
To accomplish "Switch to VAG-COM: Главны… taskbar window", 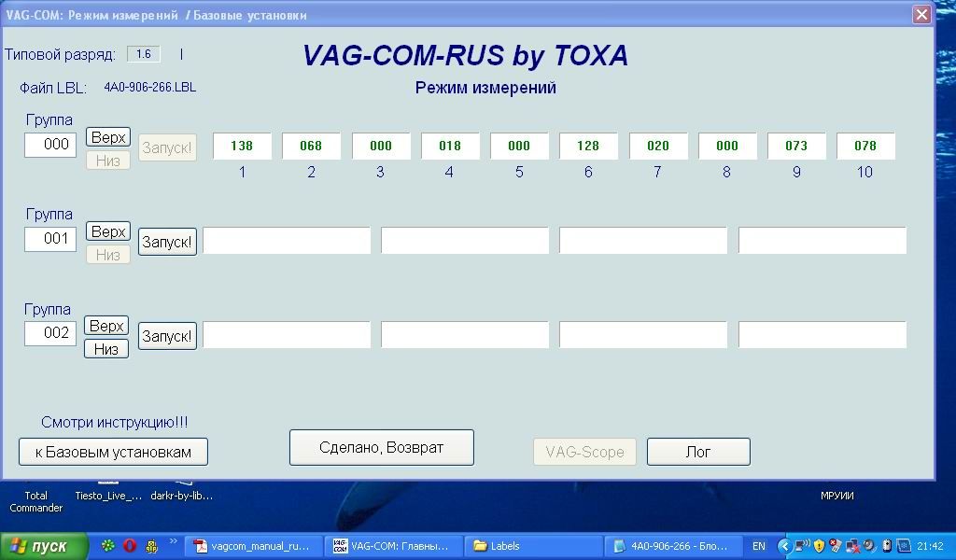I will [x=392, y=546].
